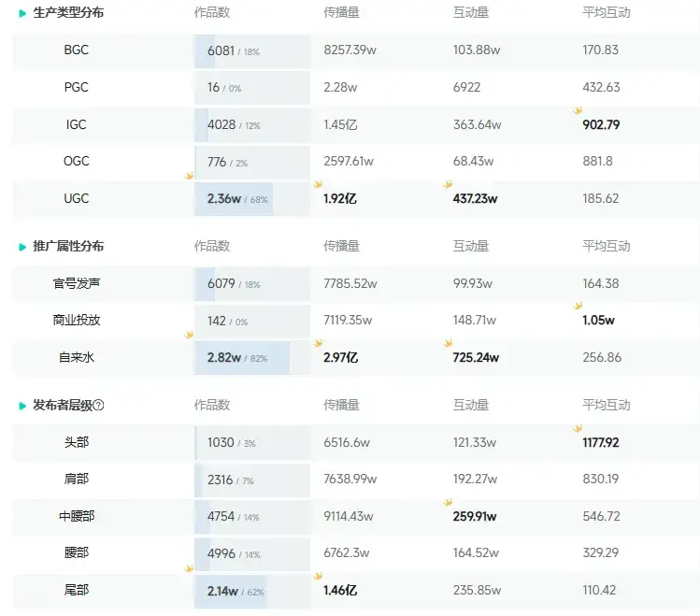Click the 1.05w value
The image size is (700, 616).
pos(599,320)
